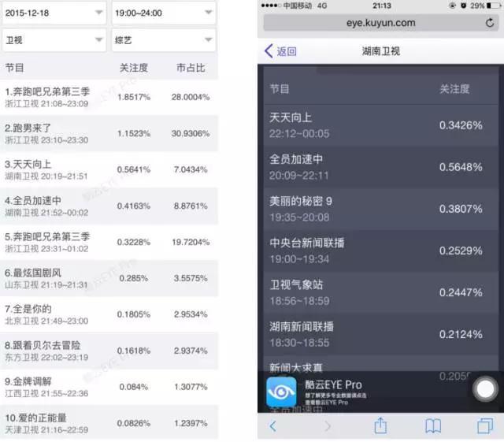
Task: Open the 酷云EYE Pro banner text
Action: pos(335,392)
